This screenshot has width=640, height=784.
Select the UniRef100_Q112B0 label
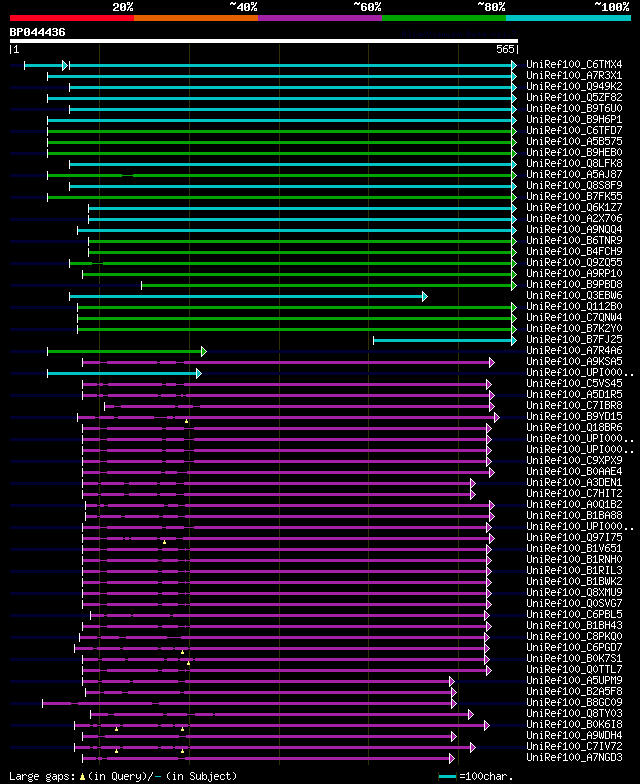point(574,306)
